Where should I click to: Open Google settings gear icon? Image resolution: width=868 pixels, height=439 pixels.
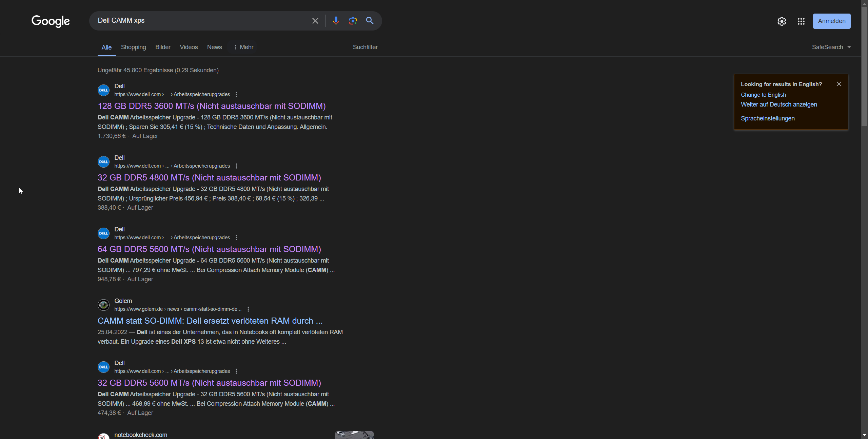[782, 21]
